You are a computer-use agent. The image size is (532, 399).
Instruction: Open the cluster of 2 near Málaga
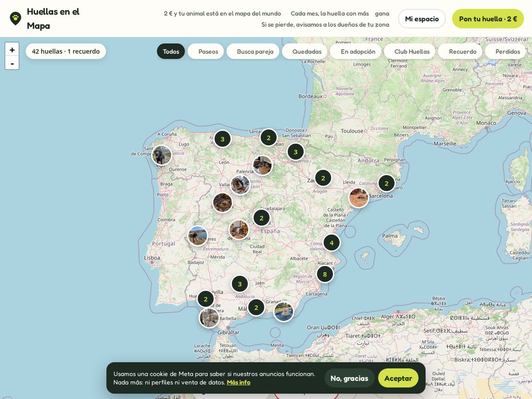tap(256, 307)
